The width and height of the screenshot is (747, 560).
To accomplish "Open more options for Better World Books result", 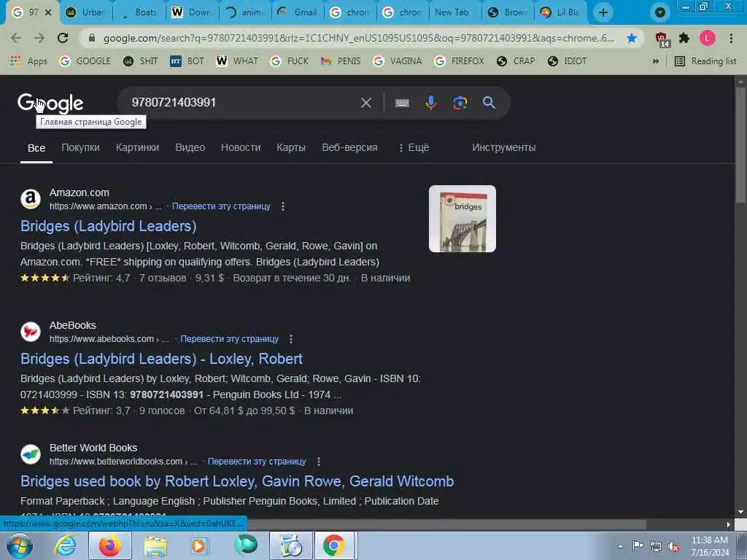I will tap(319, 462).
